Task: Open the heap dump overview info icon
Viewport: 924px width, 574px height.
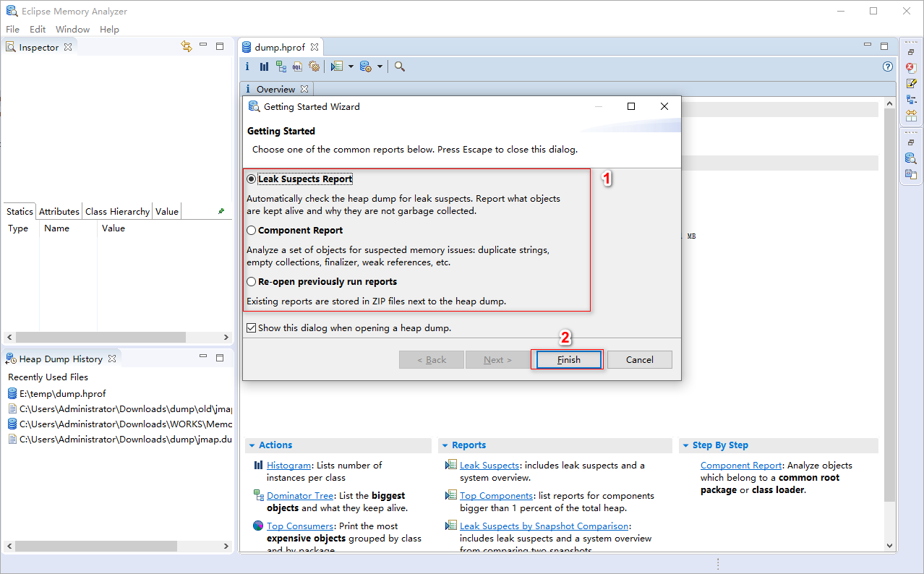Action: [x=247, y=67]
